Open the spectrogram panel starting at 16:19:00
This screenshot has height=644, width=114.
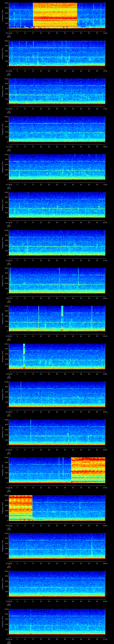[57, 205]
